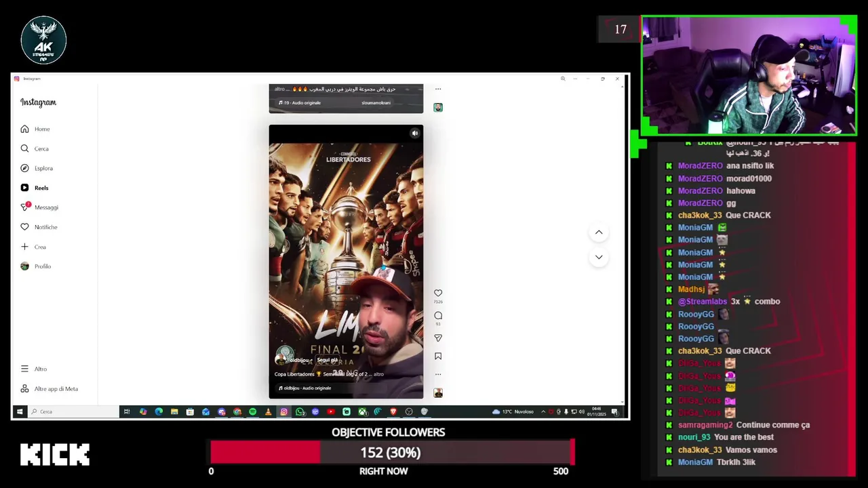Click the Streamlabs 3x combo message
Viewport: 868px width, 488px height.
coord(729,302)
